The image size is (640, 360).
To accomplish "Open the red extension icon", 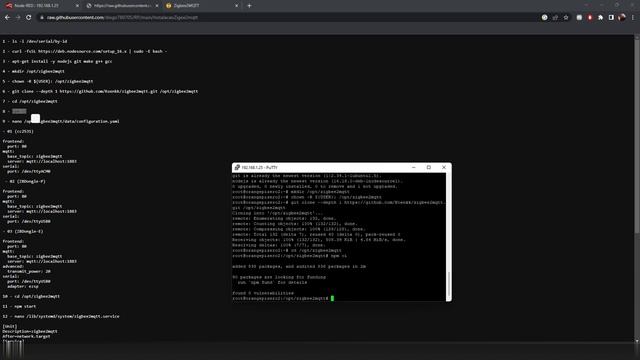I will coord(590,18).
